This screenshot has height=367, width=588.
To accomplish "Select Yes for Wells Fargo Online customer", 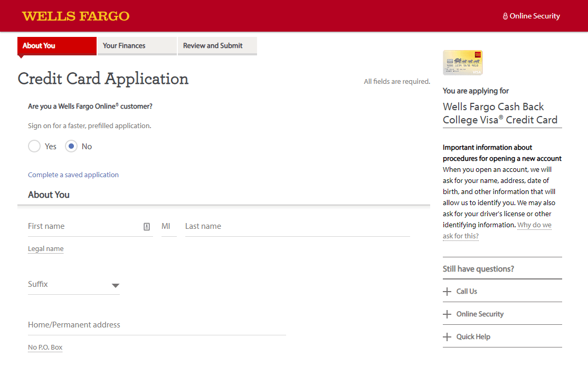I will [34, 147].
